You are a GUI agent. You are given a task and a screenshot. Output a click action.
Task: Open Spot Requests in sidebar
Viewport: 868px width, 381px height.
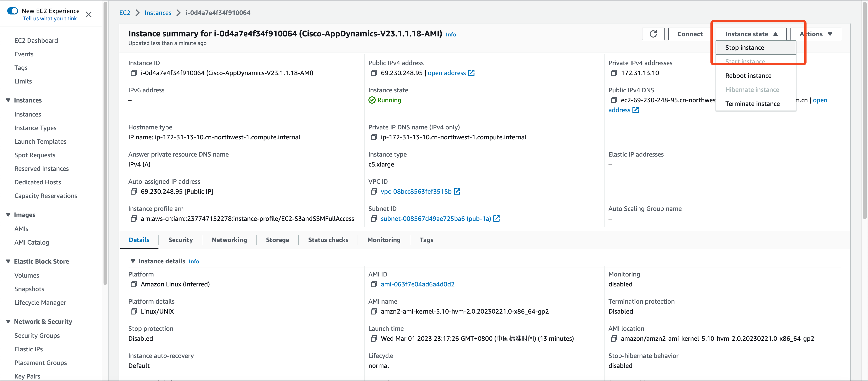click(x=35, y=155)
